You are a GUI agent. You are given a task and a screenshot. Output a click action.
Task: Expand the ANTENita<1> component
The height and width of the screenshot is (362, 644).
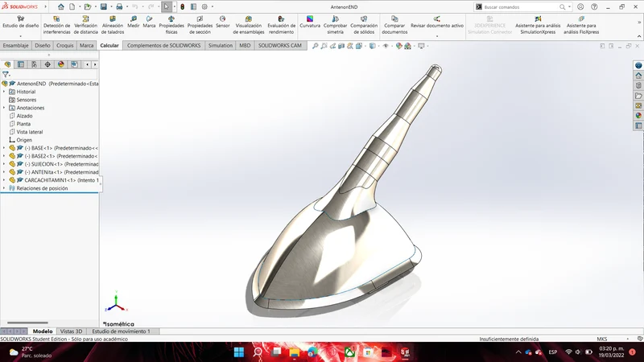point(4,172)
